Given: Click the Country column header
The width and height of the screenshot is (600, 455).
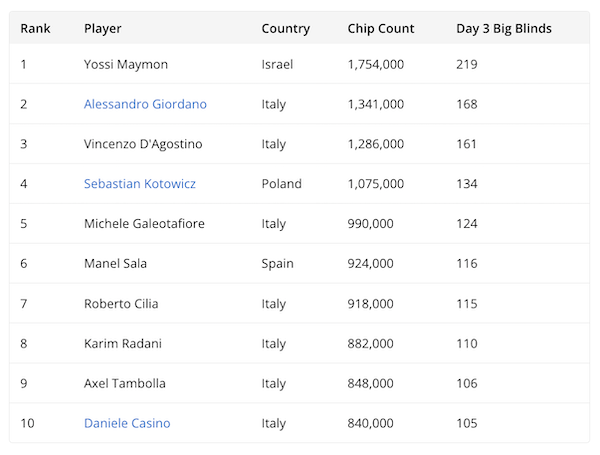Looking at the screenshot, I should (x=285, y=29).
